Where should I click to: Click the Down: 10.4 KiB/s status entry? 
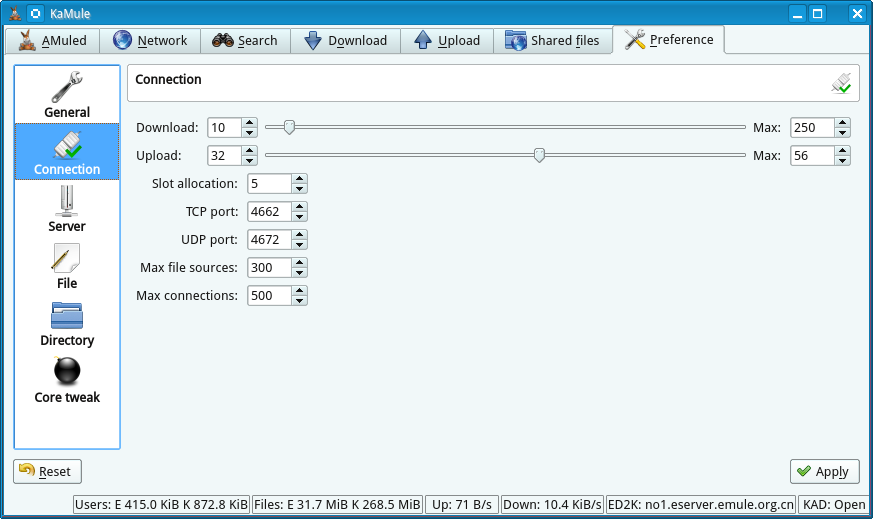(x=552, y=505)
